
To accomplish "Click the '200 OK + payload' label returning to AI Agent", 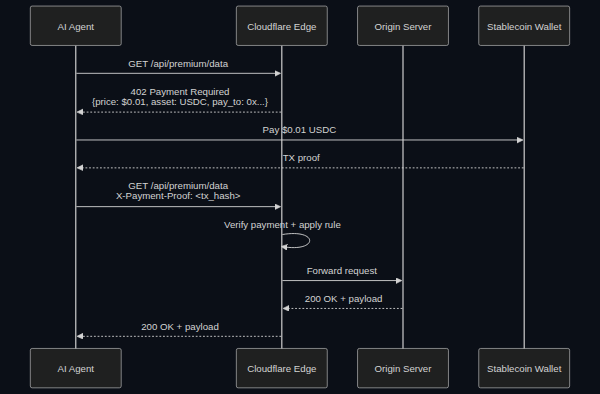I will pos(180,327).
